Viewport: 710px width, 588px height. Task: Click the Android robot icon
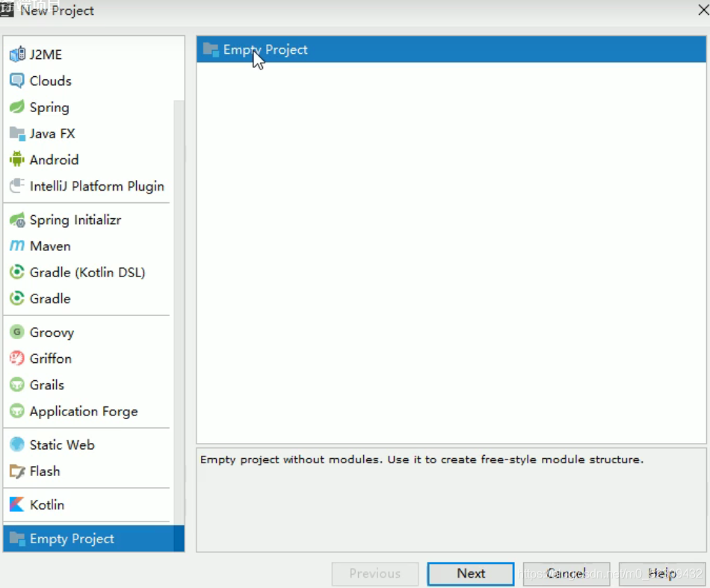coord(17,160)
